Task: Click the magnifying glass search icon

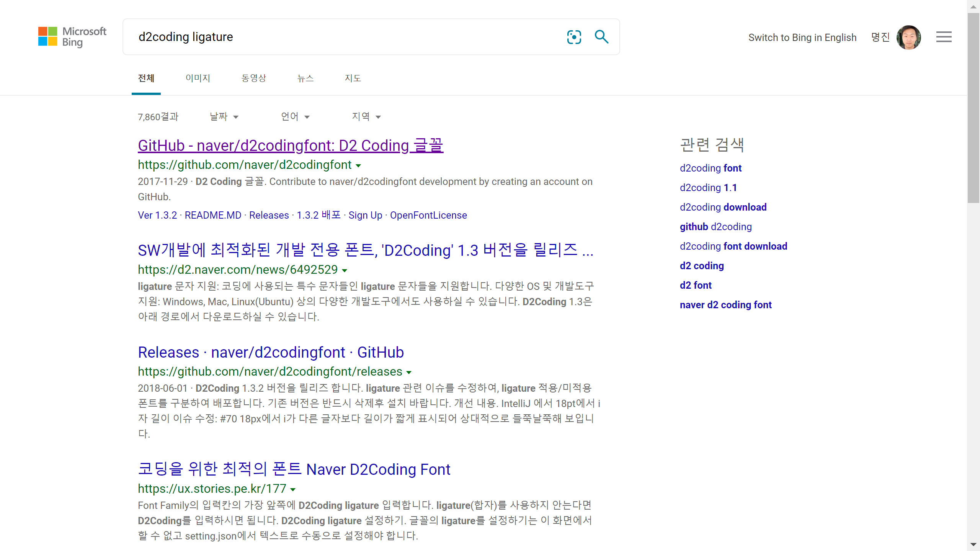Action: pyautogui.click(x=601, y=37)
